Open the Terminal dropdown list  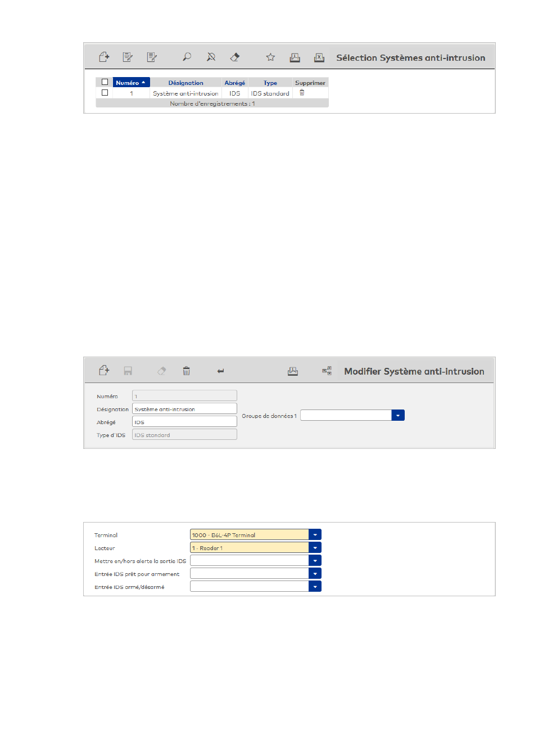[x=315, y=535]
